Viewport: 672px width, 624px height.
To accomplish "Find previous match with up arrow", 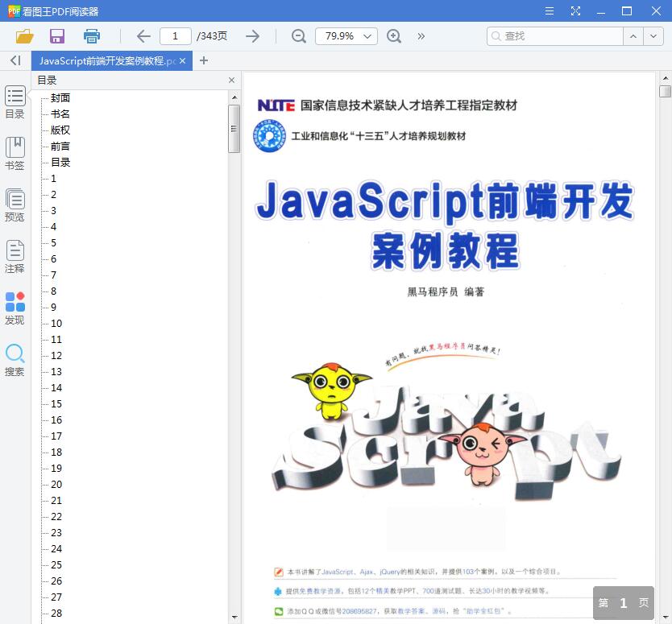I will coord(633,36).
